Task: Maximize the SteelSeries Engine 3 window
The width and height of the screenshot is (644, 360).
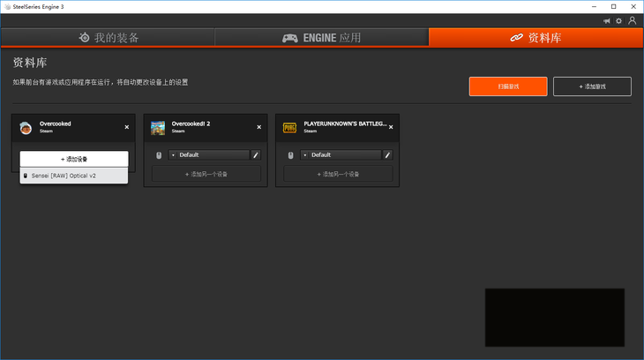Action: click(x=614, y=6)
